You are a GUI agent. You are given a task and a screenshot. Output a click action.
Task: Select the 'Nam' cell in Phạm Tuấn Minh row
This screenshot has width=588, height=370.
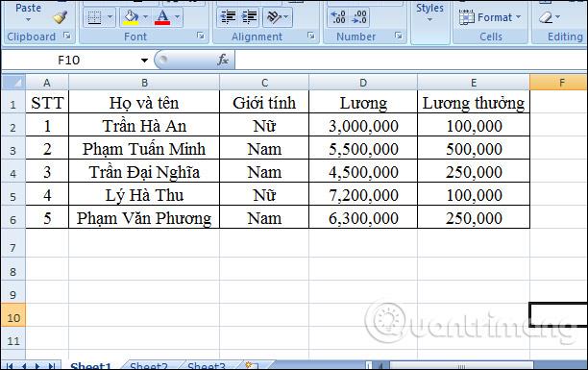[264, 148]
